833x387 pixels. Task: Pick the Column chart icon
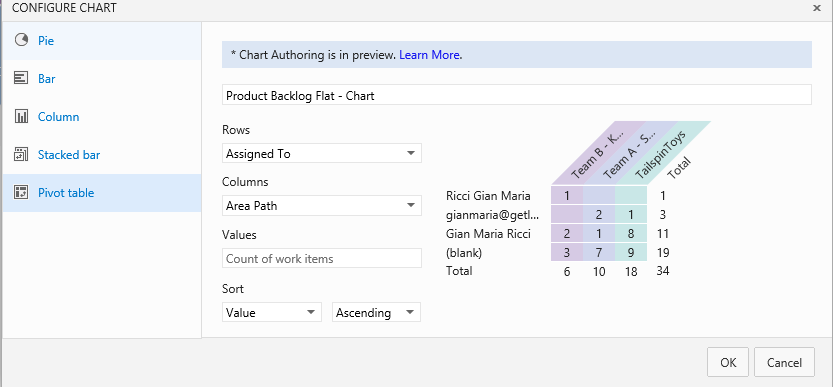[21, 117]
